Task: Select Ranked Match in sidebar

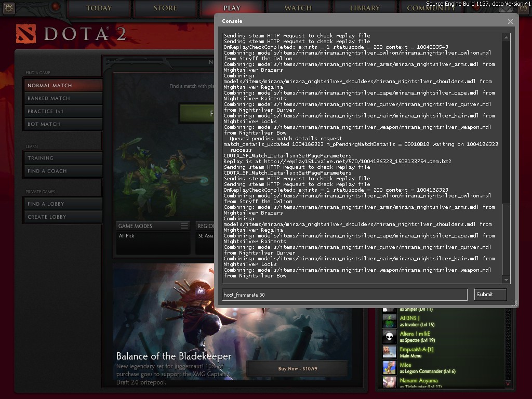Action: coord(63,98)
